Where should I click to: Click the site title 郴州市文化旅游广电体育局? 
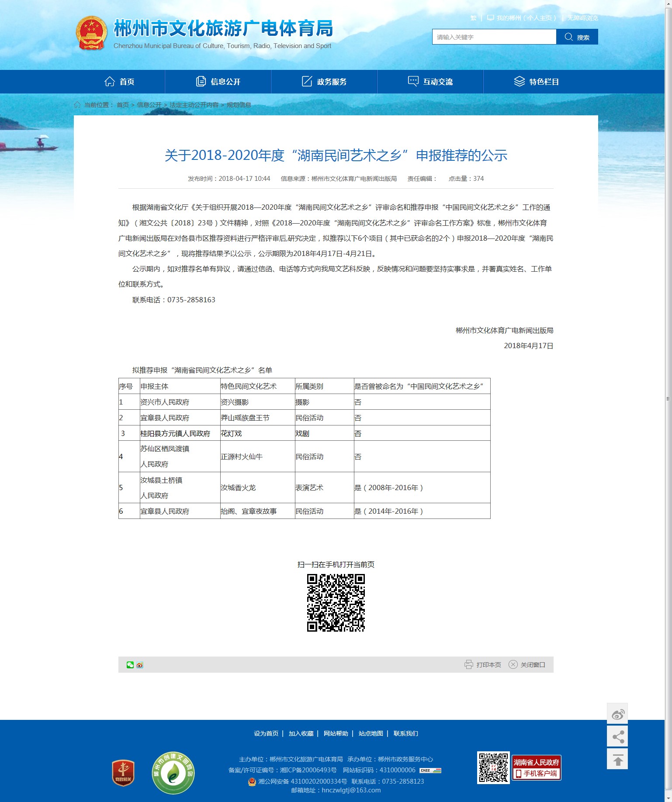pos(223,28)
